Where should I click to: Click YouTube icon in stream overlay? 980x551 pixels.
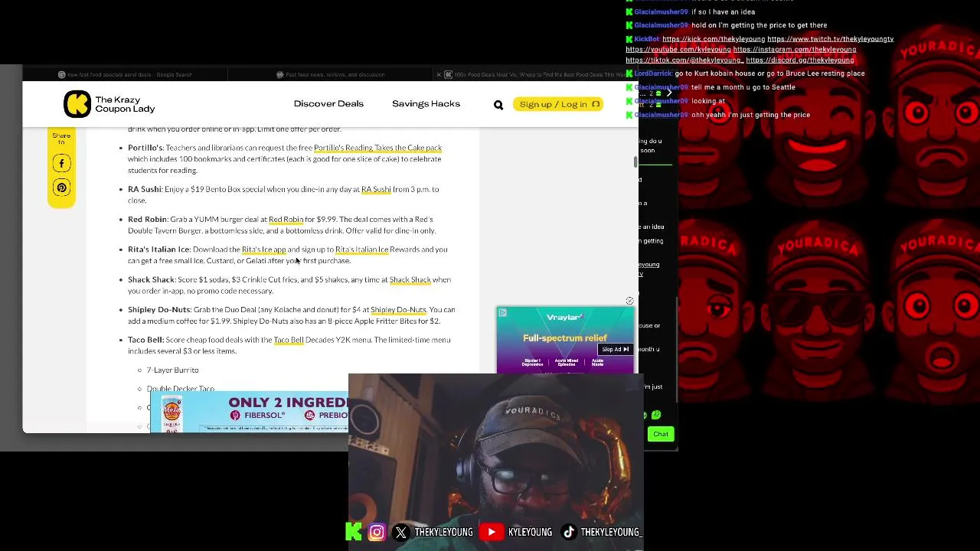(x=491, y=532)
